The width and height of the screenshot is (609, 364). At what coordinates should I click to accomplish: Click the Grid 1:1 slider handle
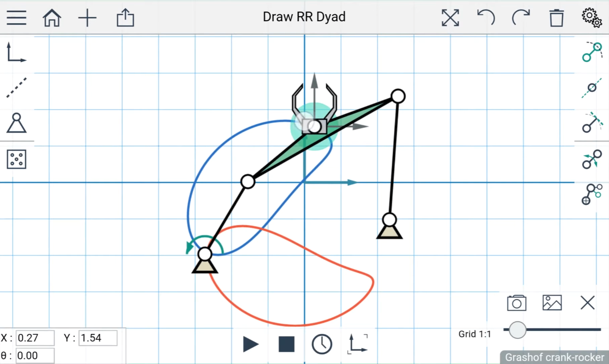click(x=517, y=330)
